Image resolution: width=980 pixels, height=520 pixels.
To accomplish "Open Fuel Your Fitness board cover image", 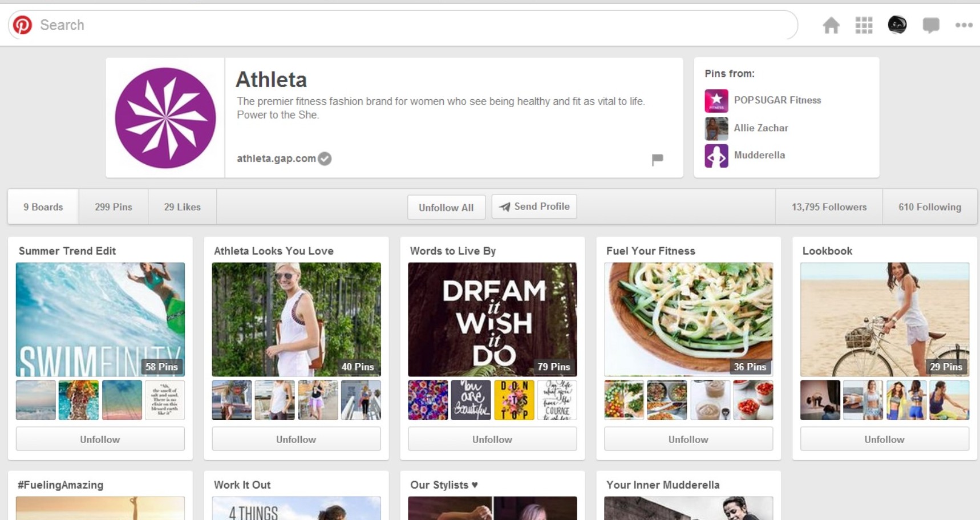I will point(689,319).
